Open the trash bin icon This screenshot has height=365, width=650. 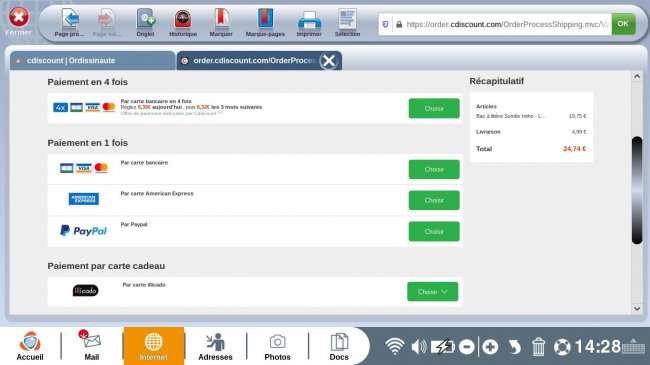[538, 347]
